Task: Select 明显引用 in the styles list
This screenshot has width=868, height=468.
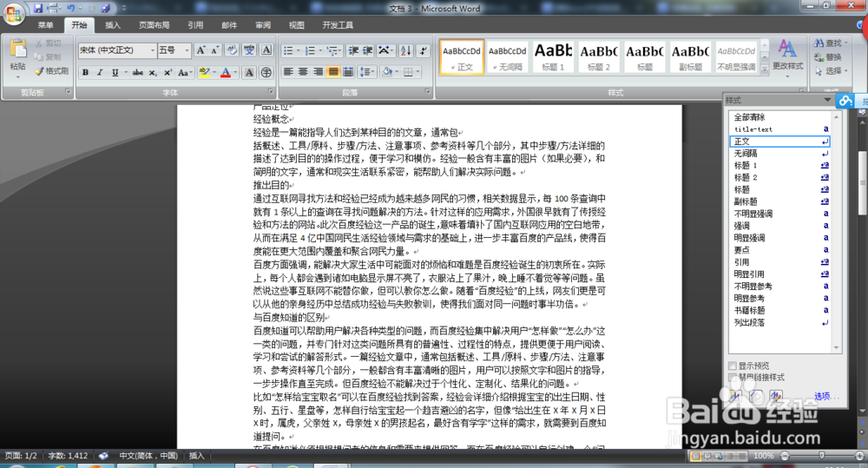Action: [780, 274]
